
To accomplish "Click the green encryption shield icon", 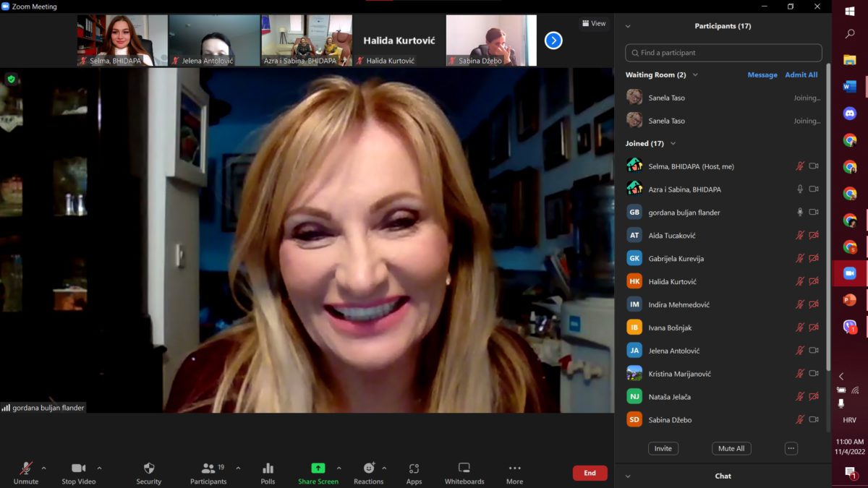I will point(11,79).
